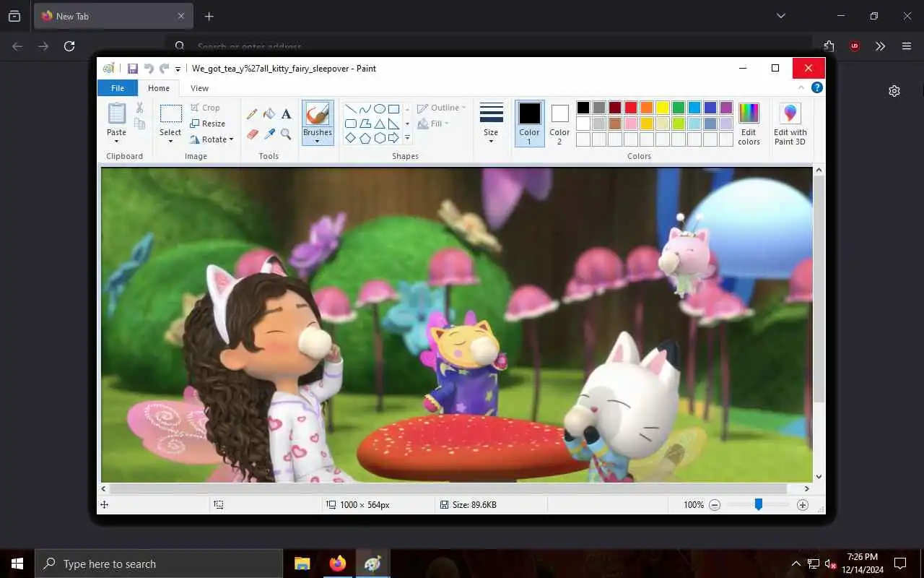Viewport: 924px width, 578px height.
Task: Choose the Rectangle shape
Action: (x=393, y=109)
